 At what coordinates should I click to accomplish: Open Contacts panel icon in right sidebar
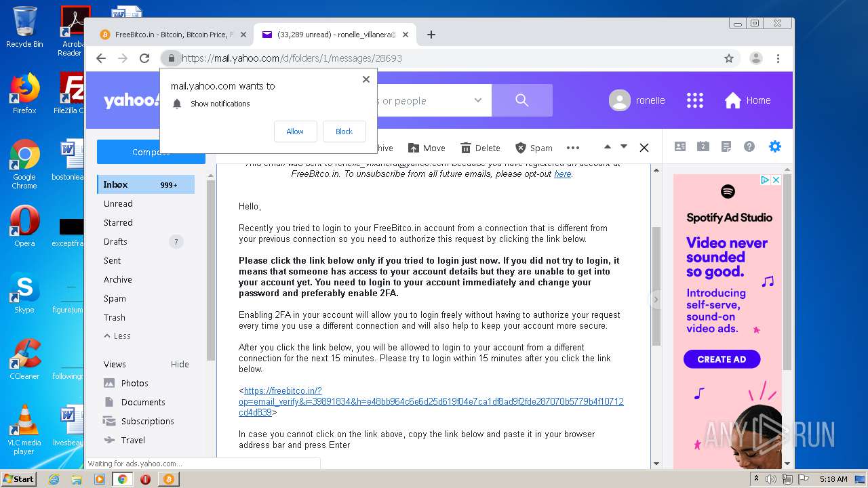click(680, 146)
